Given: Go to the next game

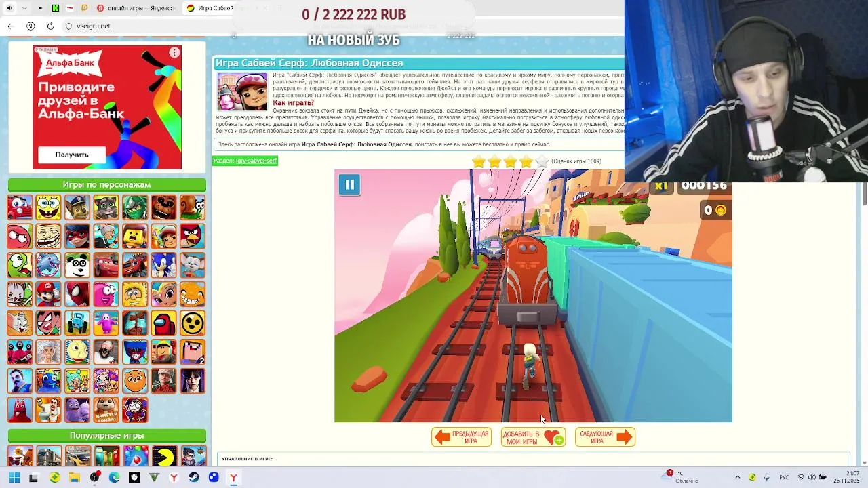Looking at the screenshot, I should [605, 437].
